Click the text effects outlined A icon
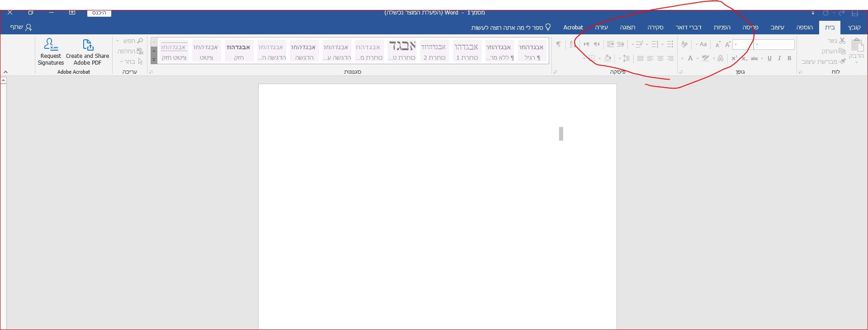 click(x=720, y=58)
